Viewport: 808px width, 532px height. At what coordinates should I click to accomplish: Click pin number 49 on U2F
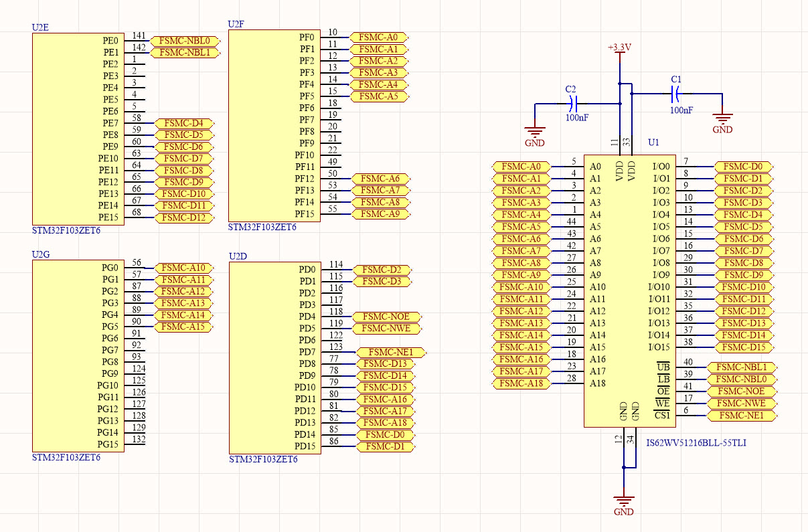(x=333, y=162)
